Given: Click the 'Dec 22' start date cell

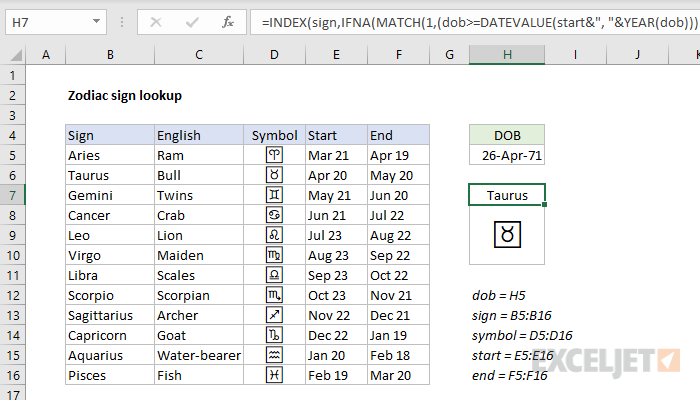Looking at the screenshot, I should tap(336, 335).
